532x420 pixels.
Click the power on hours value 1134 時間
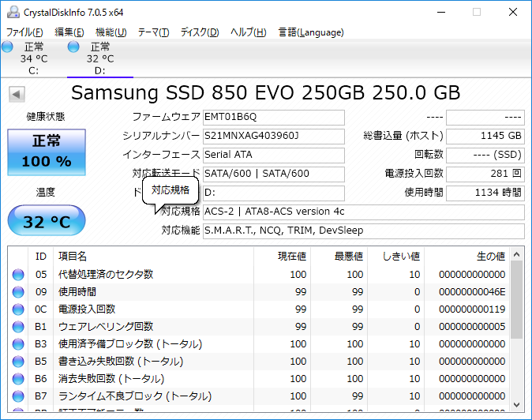coord(485,193)
